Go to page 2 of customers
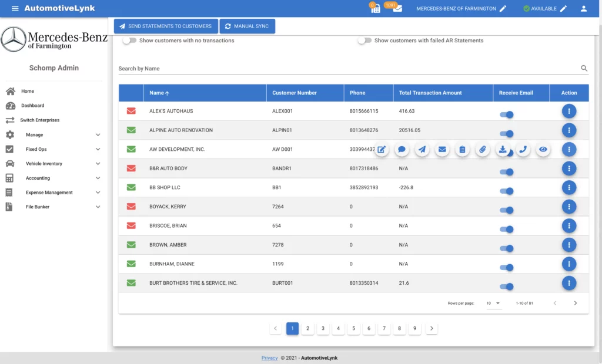 click(307, 328)
